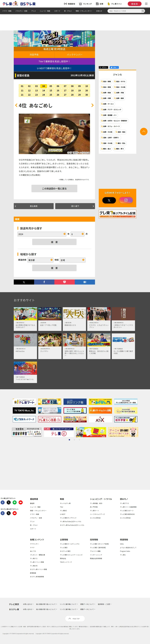Click the 次回予告 tab button

[34, 55]
